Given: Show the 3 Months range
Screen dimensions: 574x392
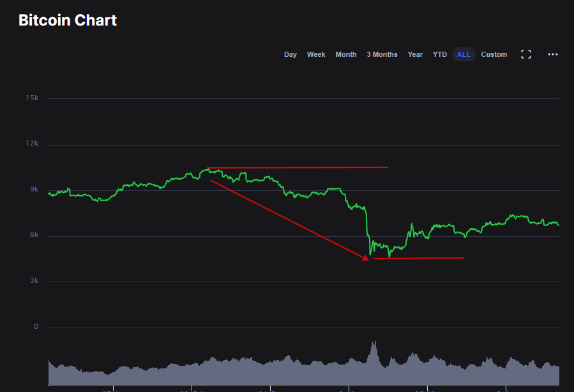Looking at the screenshot, I should click(x=382, y=54).
